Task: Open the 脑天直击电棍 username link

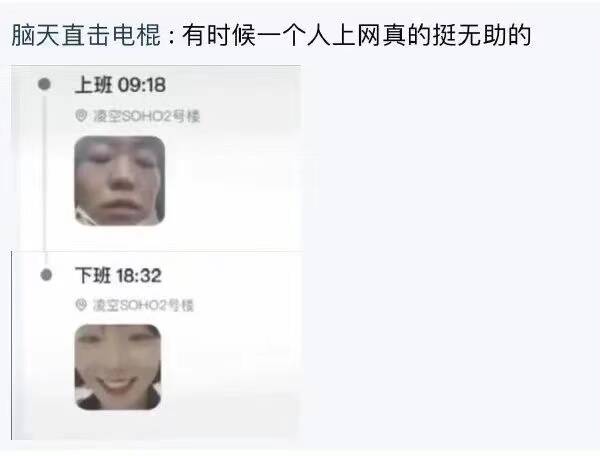Action: click(86, 35)
